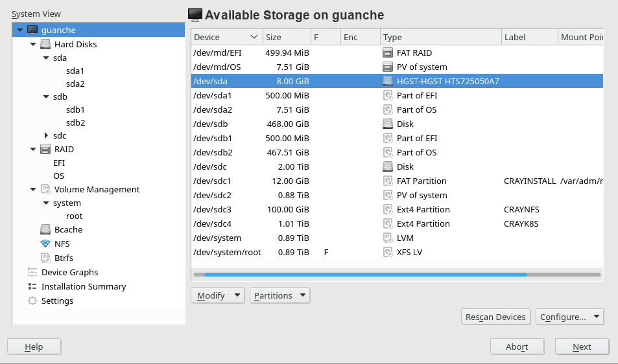Click the Hard Disks icon in tree
This screenshot has height=364, width=618.
pyautogui.click(x=45, y=45)
